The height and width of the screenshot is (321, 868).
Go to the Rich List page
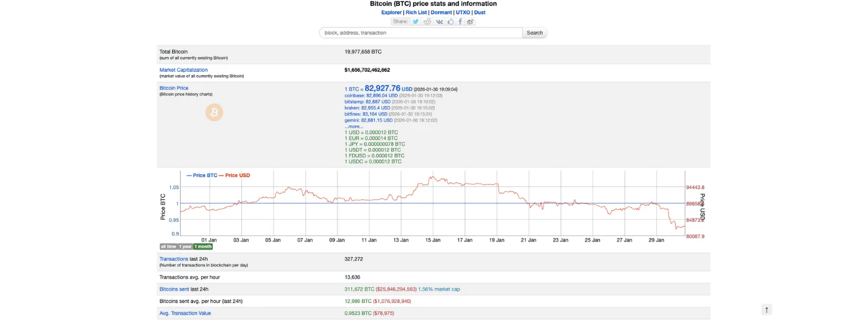(x=416, y=12)
